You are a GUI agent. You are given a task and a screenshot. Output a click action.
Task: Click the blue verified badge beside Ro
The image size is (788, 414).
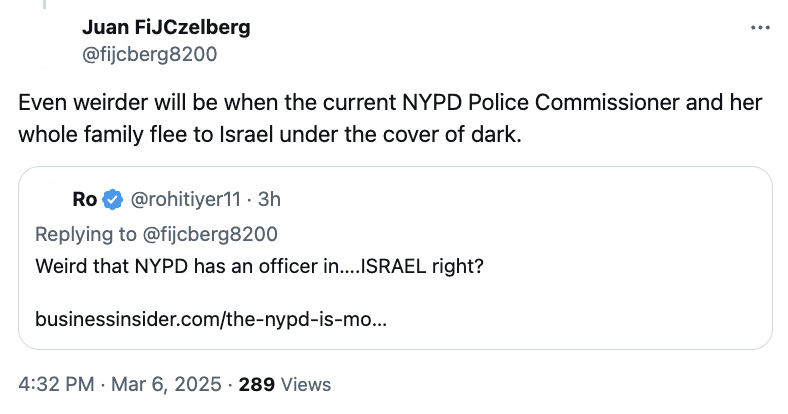(113, 200)
